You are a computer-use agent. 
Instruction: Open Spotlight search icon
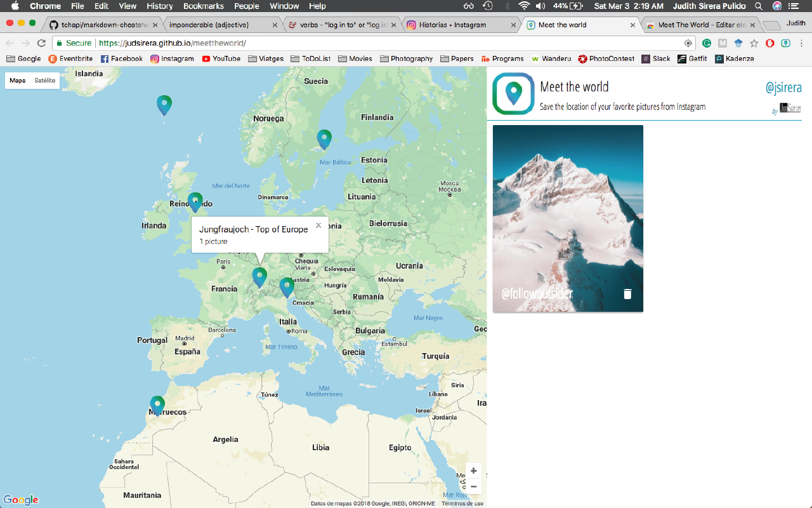(759, 6)
